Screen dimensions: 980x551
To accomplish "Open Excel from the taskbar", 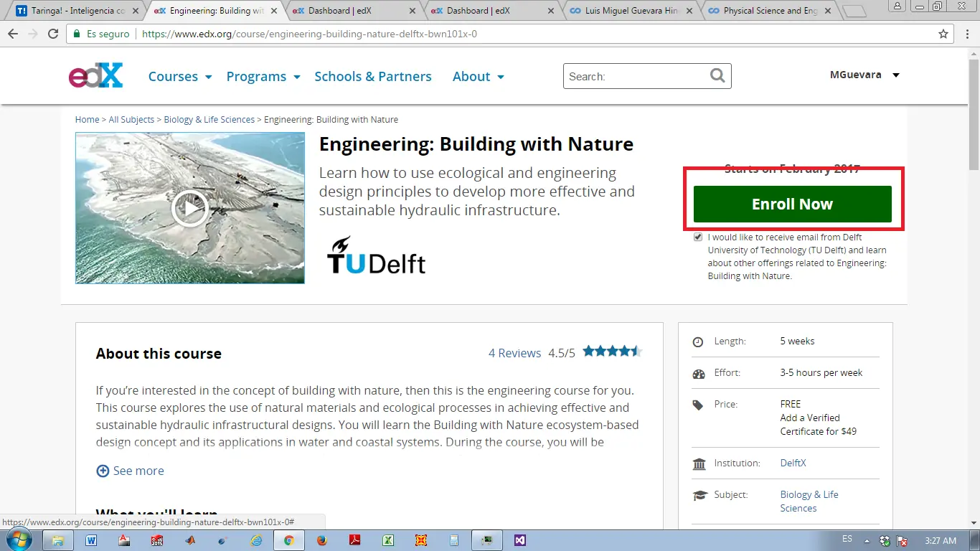I will (x=387, y=540).
